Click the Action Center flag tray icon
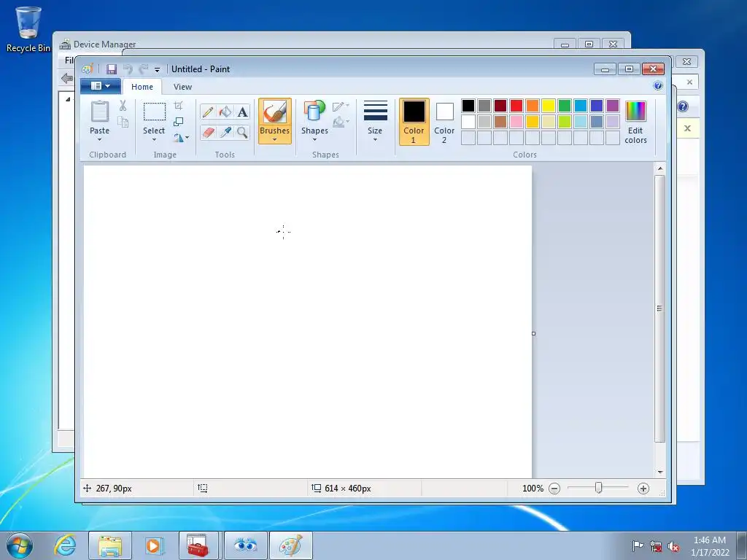Screen dimensions: 747x560 click(x=638, y=546)
